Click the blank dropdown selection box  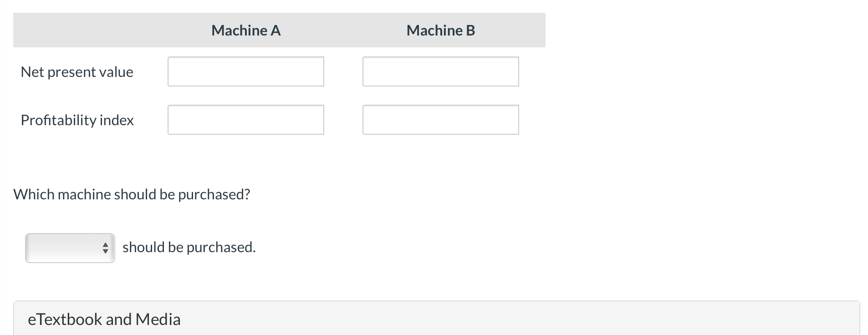click(64, 248)
